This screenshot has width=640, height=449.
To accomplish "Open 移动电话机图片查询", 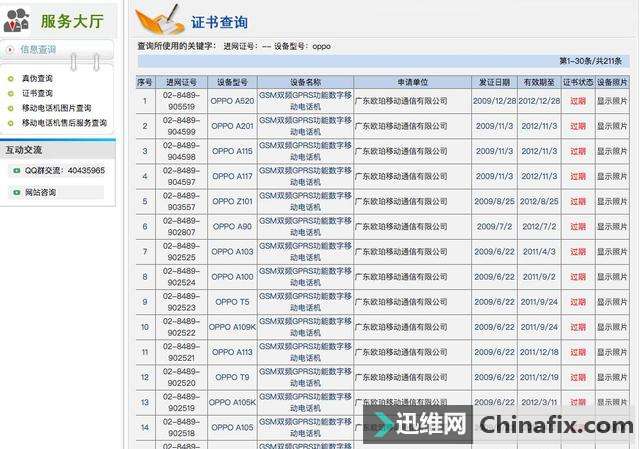I will pos(56,108).
